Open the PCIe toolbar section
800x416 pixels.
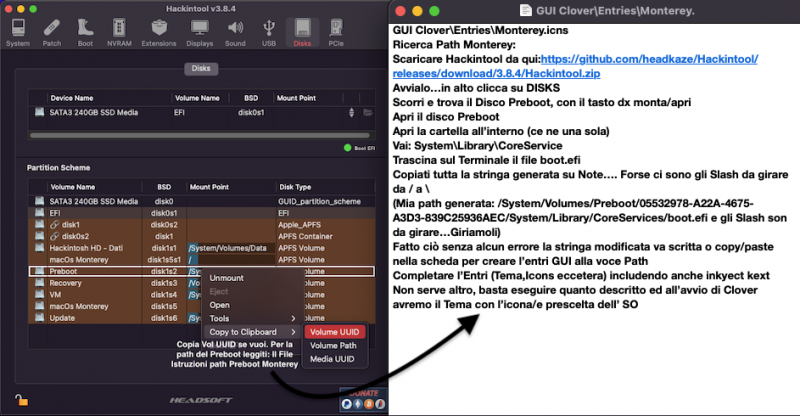[336, 33]
